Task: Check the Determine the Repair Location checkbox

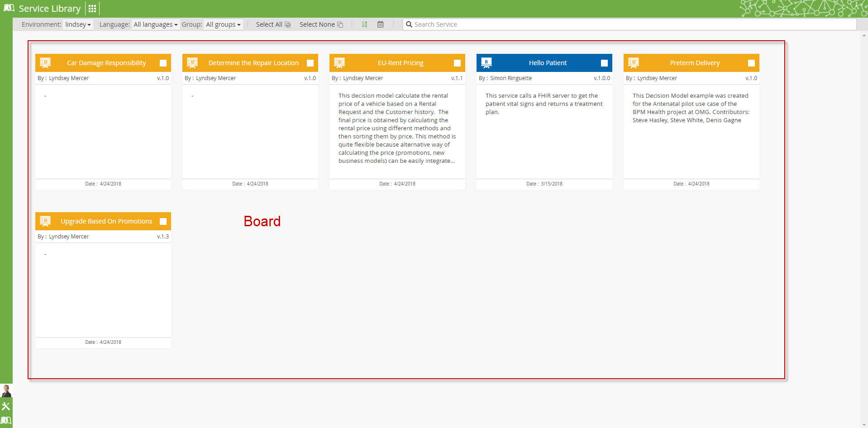Action: [310, 63]
